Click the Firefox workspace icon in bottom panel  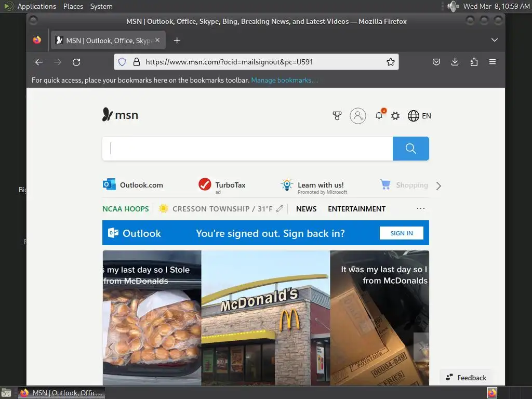pyautogui.click(x=492, y=393)
